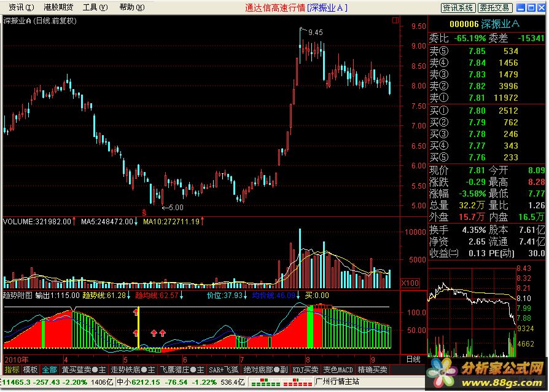
Task: Click the MA10:272711.19 label
Action: pyautogui.click(x=171, y=221)
